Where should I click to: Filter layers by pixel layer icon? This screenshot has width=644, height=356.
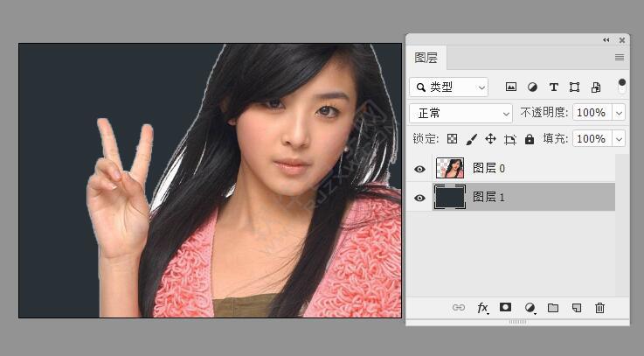click(511, 87)
